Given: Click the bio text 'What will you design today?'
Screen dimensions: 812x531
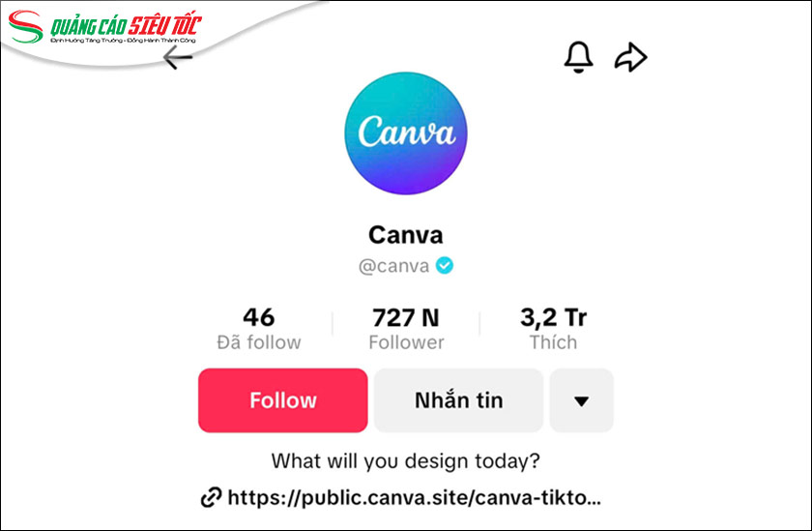Looking at the screenshot, I should 405,460.
